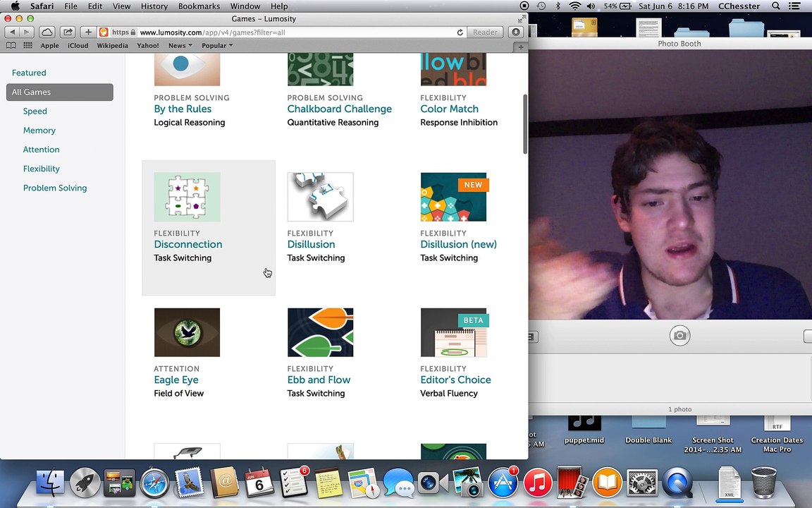Open the Apple menu
This screenshot has width=812, height=508.
coord(15,6)
